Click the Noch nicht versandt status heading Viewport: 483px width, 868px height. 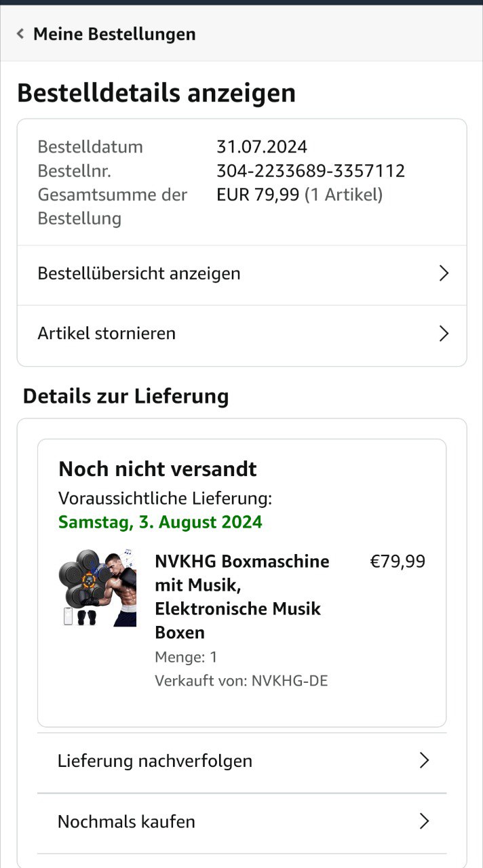pos(157,469)
